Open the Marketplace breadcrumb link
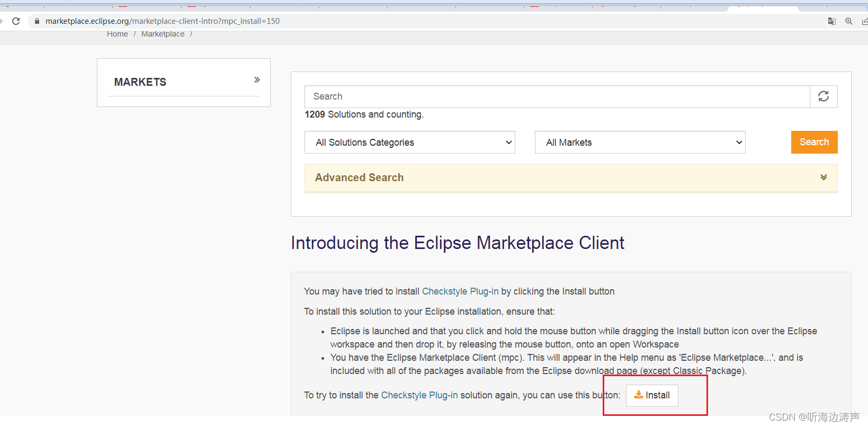The image size is (868, 427). 163,34
